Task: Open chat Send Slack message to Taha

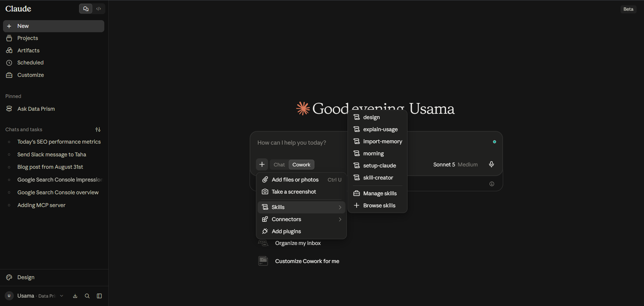Action: click(x=54, y=155)
